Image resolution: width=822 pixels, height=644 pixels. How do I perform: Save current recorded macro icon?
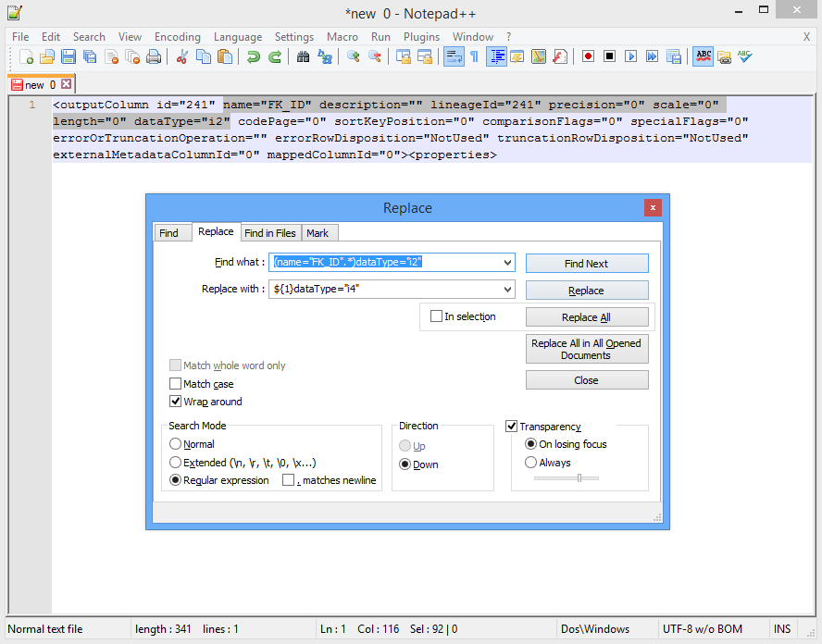(674, 56)
